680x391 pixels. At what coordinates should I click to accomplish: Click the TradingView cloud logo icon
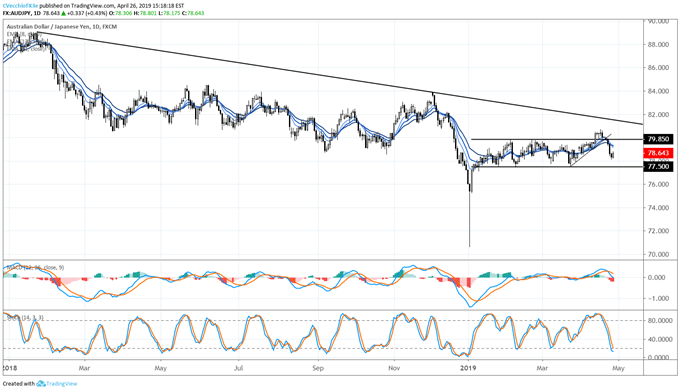pyautogui.click(x=41, y=384)
